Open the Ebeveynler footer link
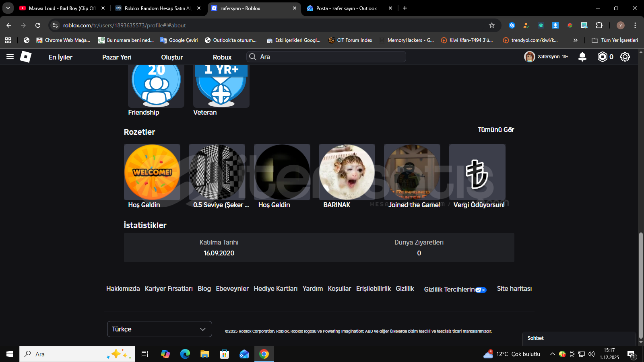Image resolution: width=644 pixels, height=362 pixels. pyautogui.click(x=232, y=288)
